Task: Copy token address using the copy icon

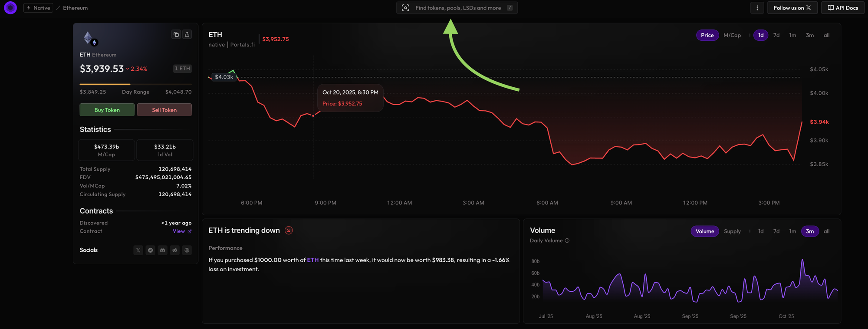Action: pyautogui.click(x=176, y=34)
